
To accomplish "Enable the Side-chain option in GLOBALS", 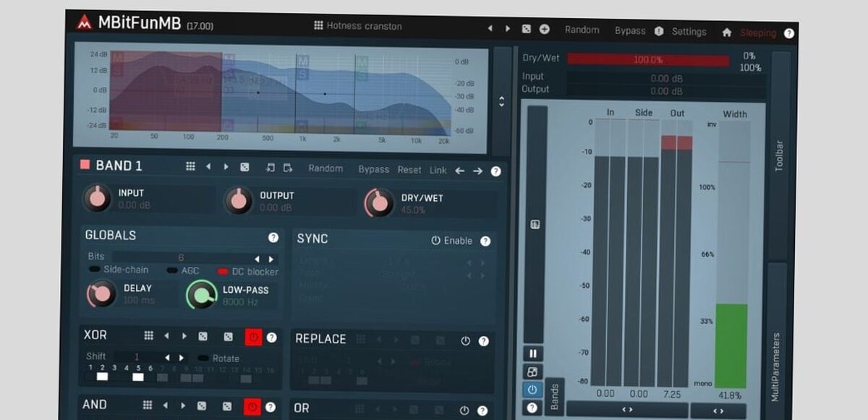I will (x=93, y=271).
